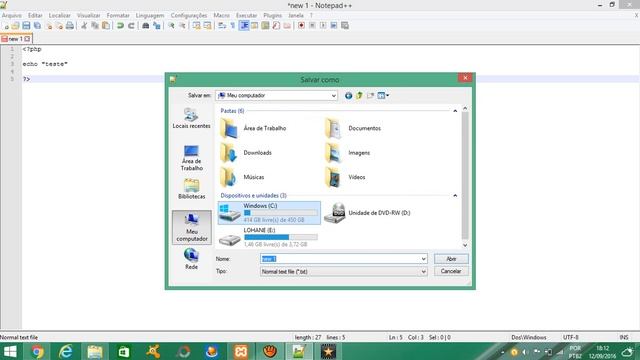Screen dimensions: 640x360
Task: Select Unidade de DVD-RW (D:) drive
Action: [367, 213]
